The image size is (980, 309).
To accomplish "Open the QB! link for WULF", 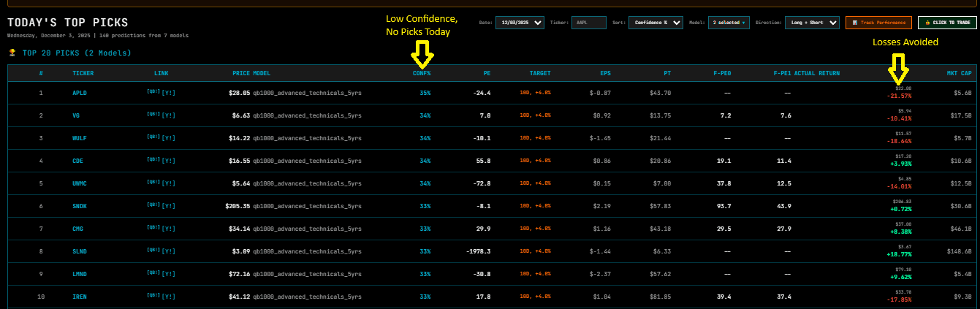I will click(x=153, y=138).
